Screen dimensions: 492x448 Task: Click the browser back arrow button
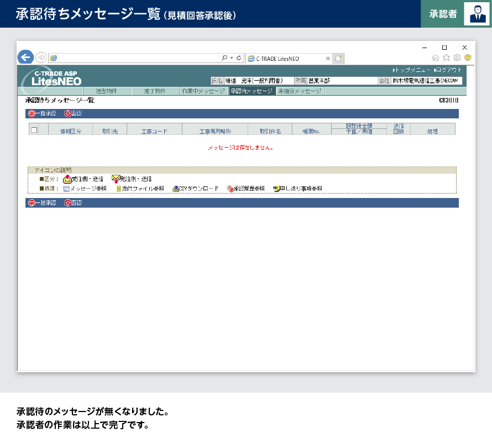click(25, 57)
